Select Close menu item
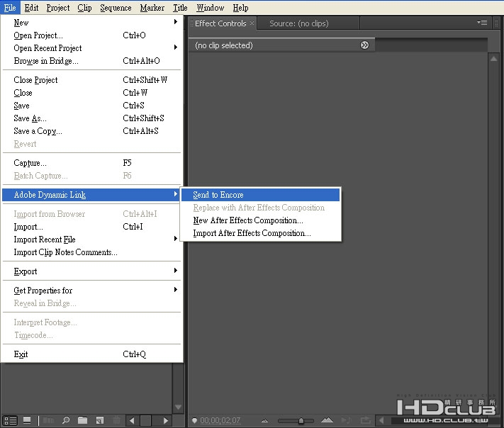This screenshot has height=428, width=504. (91, 93)
